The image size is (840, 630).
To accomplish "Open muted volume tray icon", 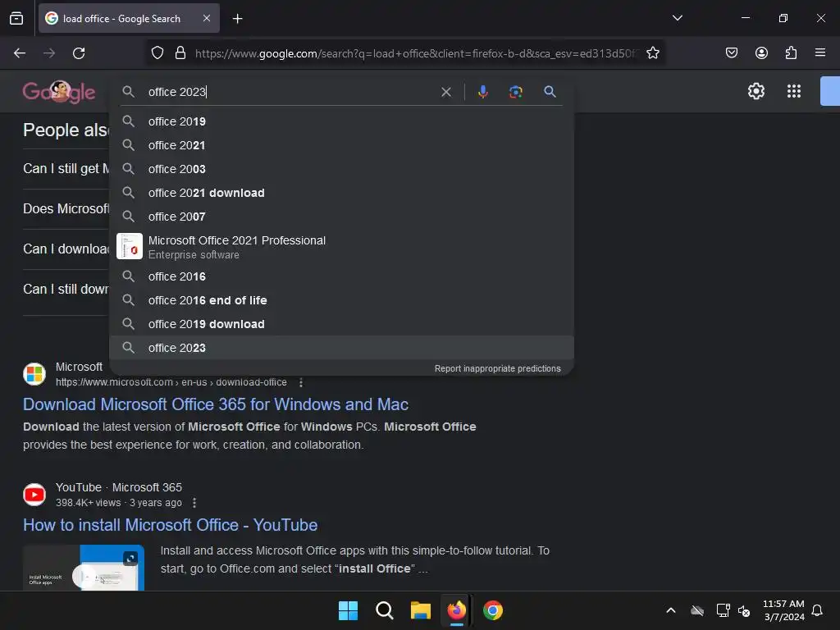I will click(x=744, y=610).
